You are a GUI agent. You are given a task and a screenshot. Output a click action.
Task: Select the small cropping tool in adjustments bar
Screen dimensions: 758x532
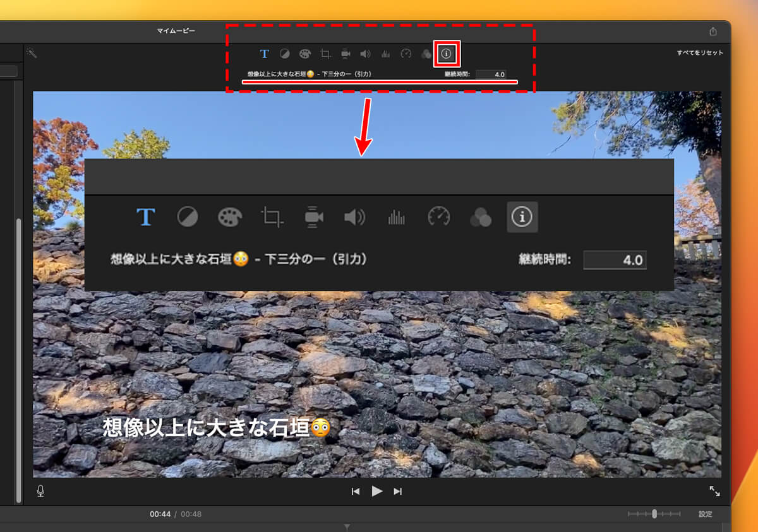326,54
